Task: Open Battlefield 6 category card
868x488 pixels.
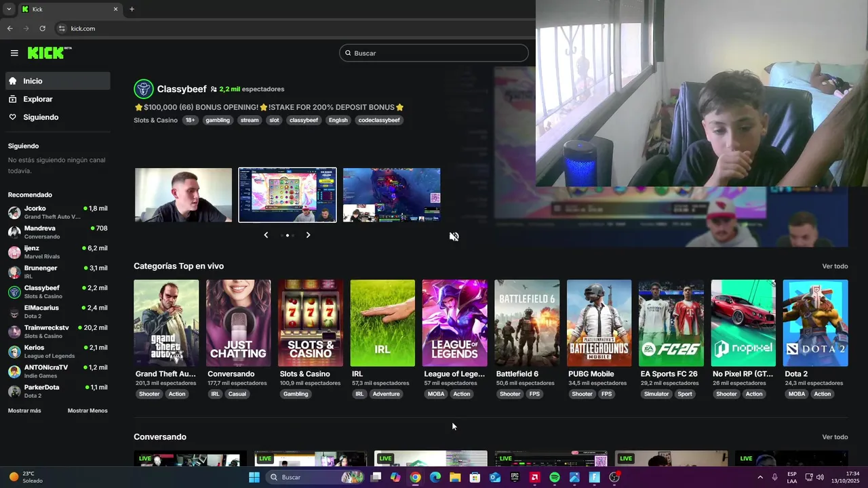Action: [x=527, y=323]
